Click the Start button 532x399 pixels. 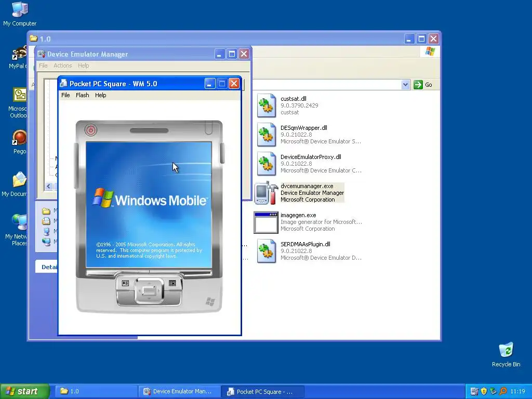[x=24, y=391]
